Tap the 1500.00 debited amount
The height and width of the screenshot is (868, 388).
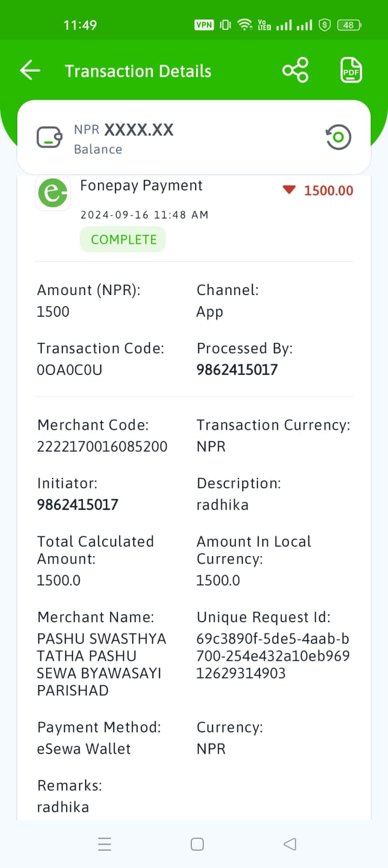coord(328,190)
